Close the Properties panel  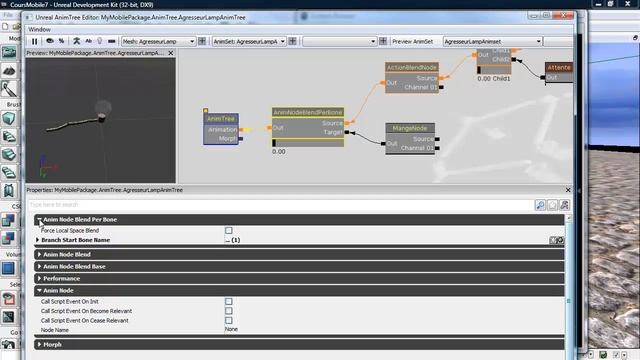pos(568,190)
